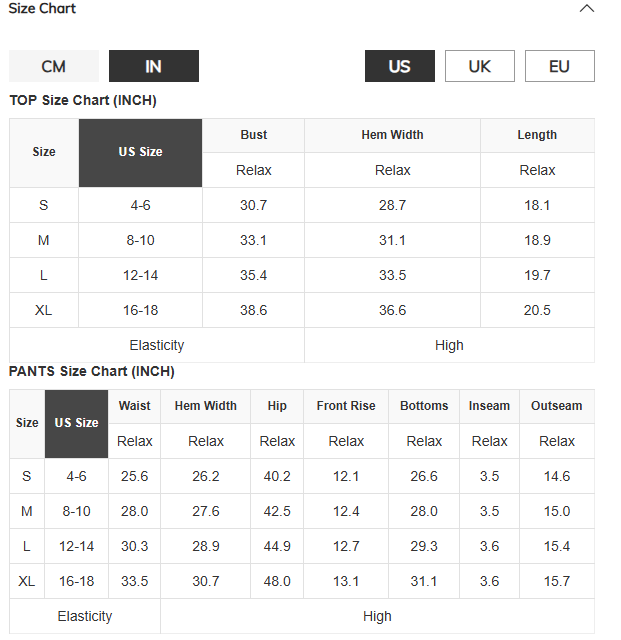
Task: Select the US Size header in PANTS chart
Action: click(x=76, y=424)
